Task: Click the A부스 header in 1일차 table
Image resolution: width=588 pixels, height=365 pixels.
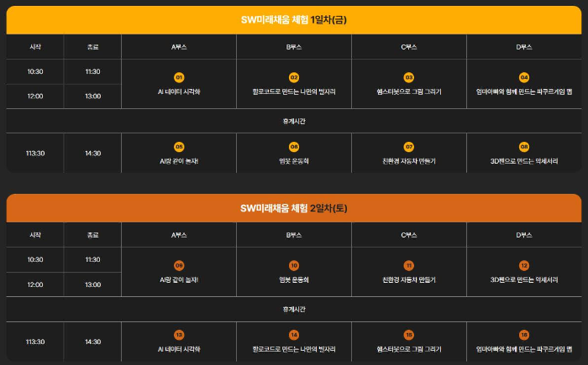Action: pos(179,47)
